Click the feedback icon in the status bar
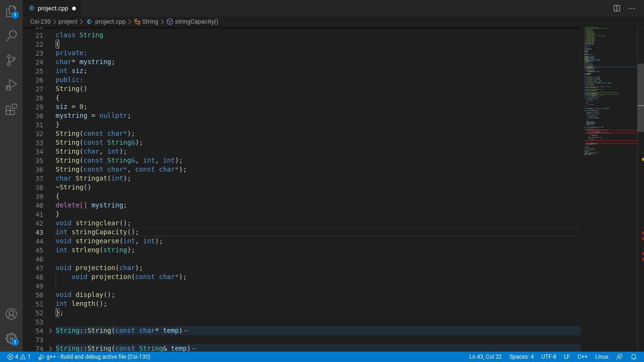 coord(619,356)
